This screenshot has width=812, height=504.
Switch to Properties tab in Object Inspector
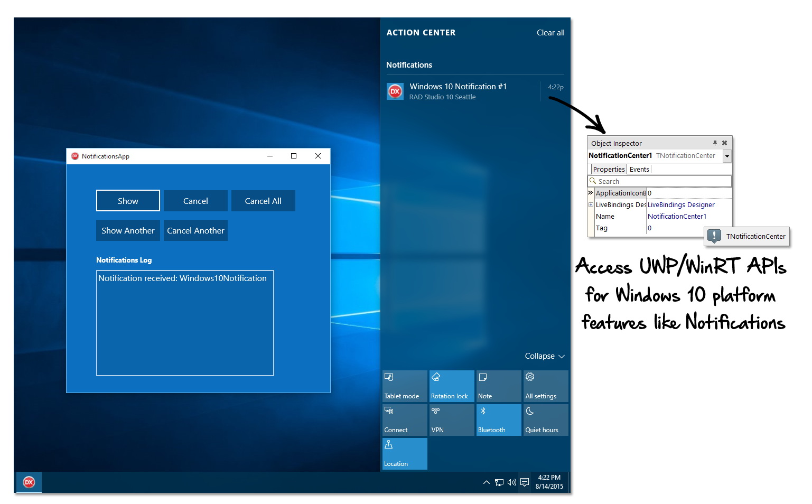(609, 169)
